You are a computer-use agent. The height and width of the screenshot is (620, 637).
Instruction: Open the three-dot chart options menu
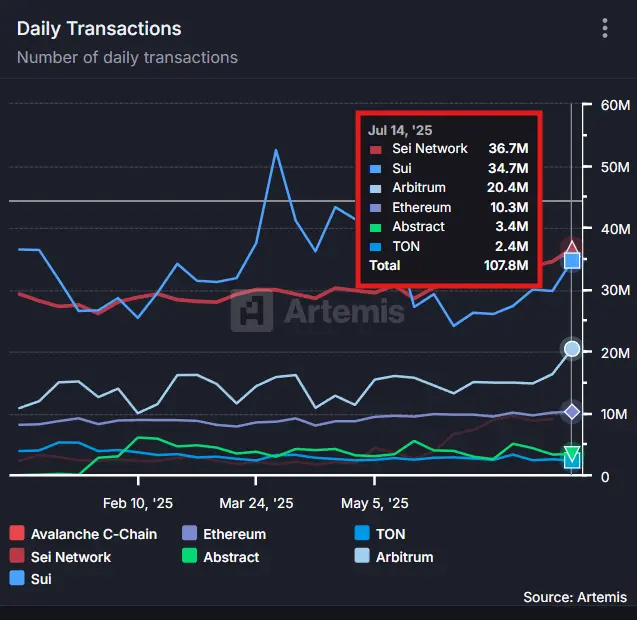pyautogui.click(x=605, y=28)
